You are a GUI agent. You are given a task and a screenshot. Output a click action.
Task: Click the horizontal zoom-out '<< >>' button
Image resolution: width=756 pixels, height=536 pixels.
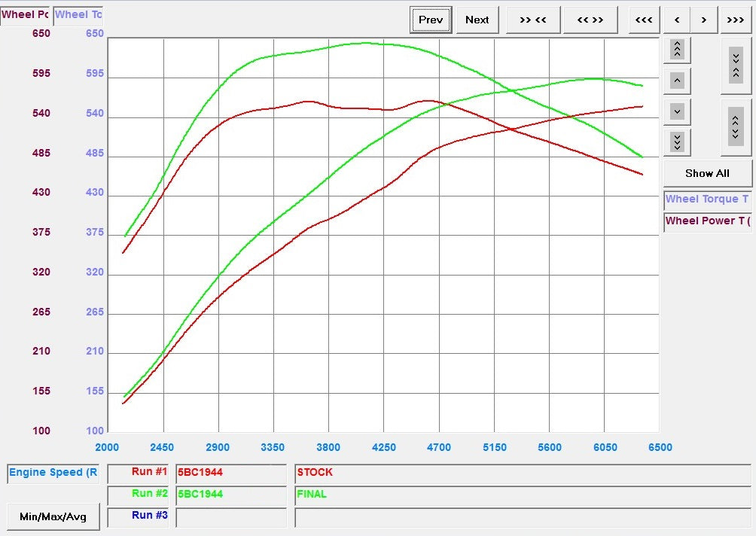(590, 20)
